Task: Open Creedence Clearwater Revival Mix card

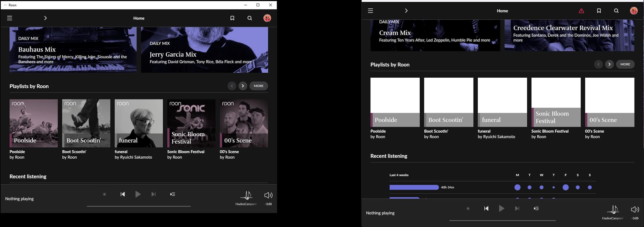Action: pos(569,35)
